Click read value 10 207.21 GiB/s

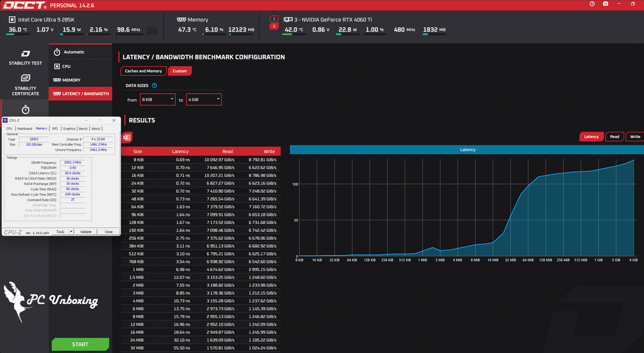(219, 175)
